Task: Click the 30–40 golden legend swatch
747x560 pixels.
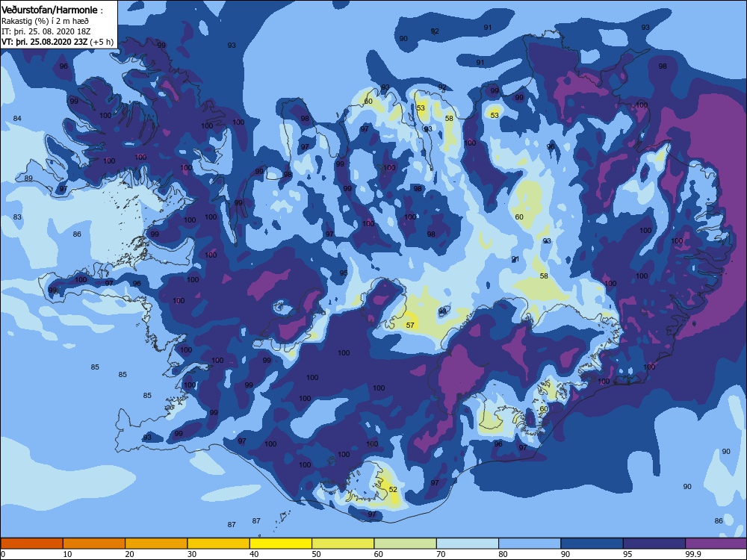Action: point(219,544)
